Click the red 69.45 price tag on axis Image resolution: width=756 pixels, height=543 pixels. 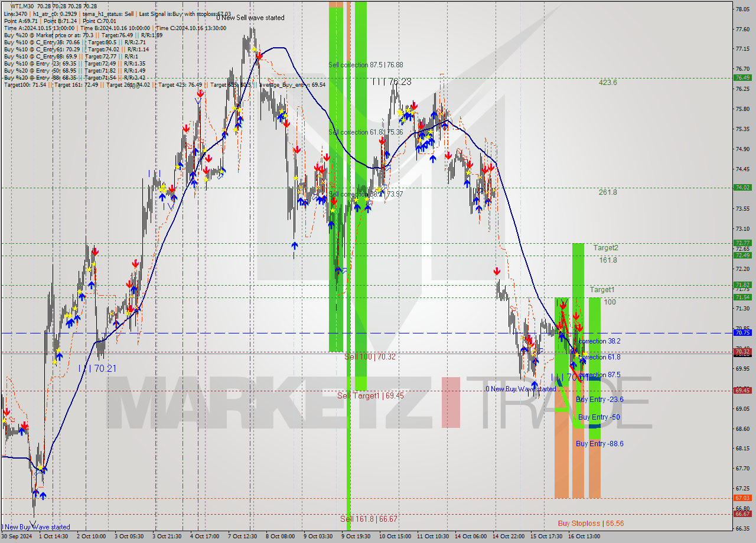[742, 390]
